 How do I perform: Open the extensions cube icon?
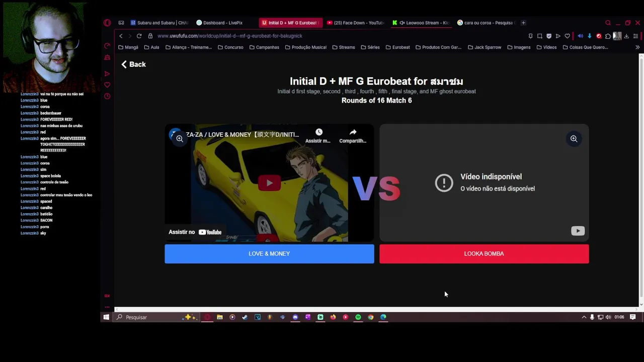pyautogui.click(x=608, y=36)
